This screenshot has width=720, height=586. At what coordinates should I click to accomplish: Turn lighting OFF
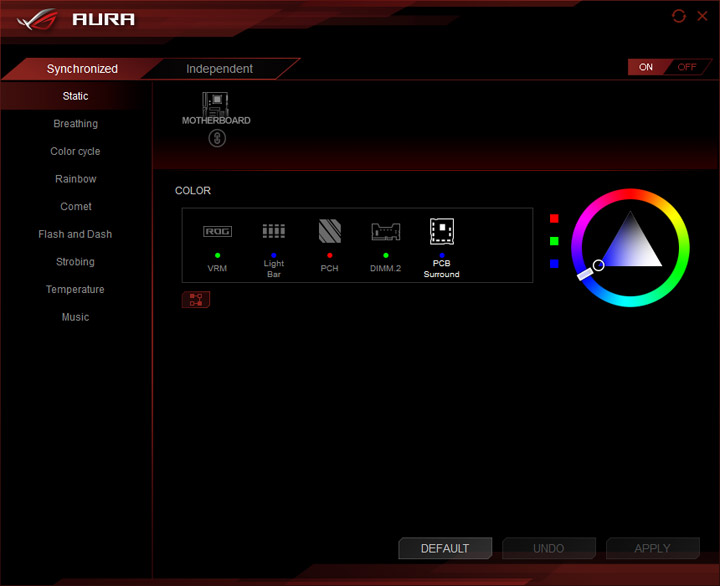(x=687, y=67)
